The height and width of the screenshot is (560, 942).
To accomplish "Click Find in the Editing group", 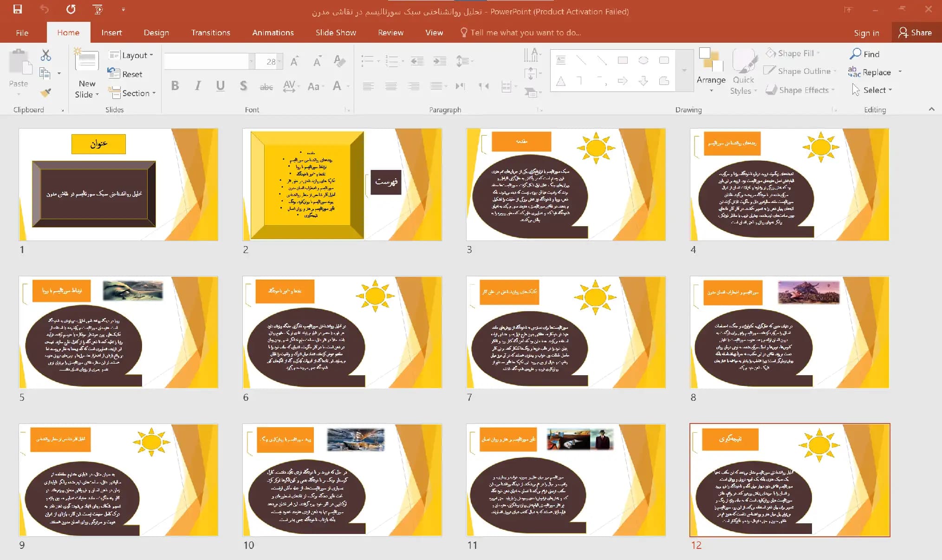I will click(864, 54).
